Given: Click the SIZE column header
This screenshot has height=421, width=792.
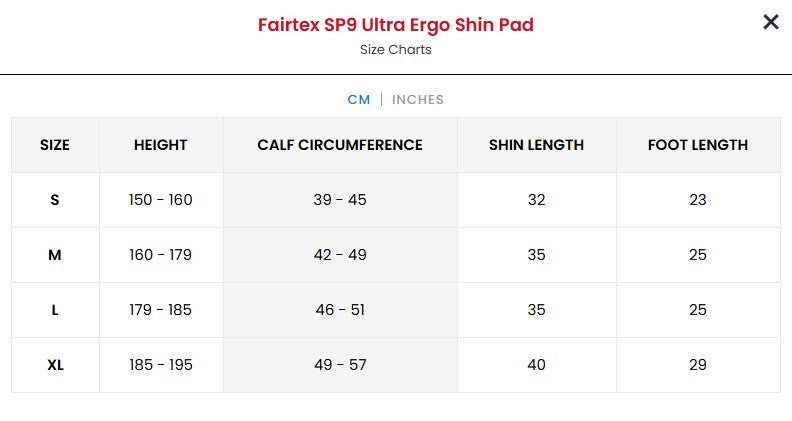Looking at the screenshot, I should pyautogui.click(x=55, y=145).
